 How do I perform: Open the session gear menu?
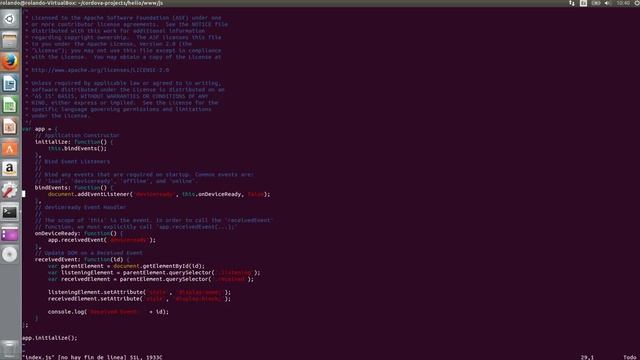click(x=637, y=3)
